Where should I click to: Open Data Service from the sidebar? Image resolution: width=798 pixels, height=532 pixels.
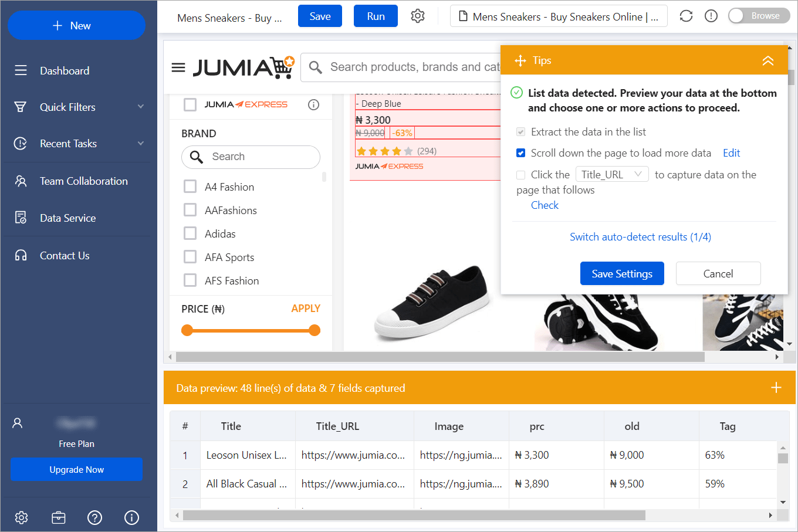click(x=67, y=218)
